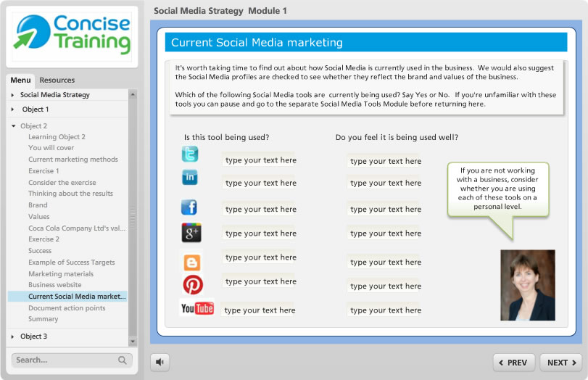
Task: Expand the Social Media Strategy section
Action: [x=13, y=95]
